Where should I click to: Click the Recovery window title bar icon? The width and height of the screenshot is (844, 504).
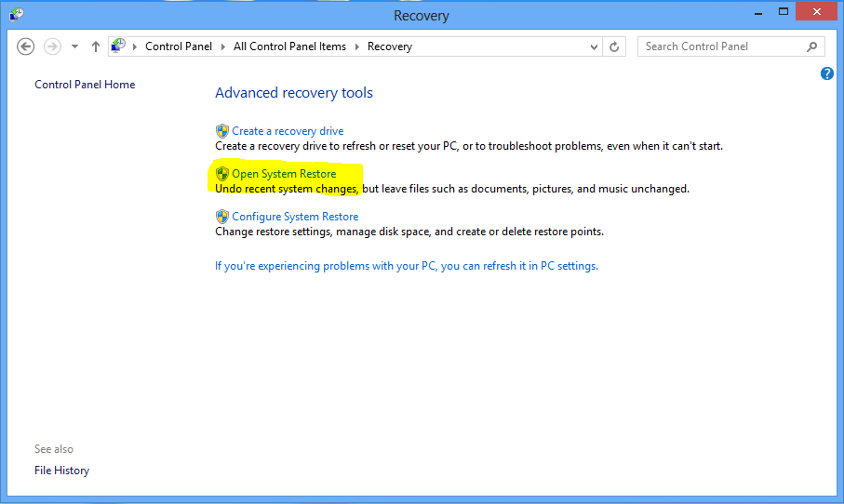click(x=17, y=13)
